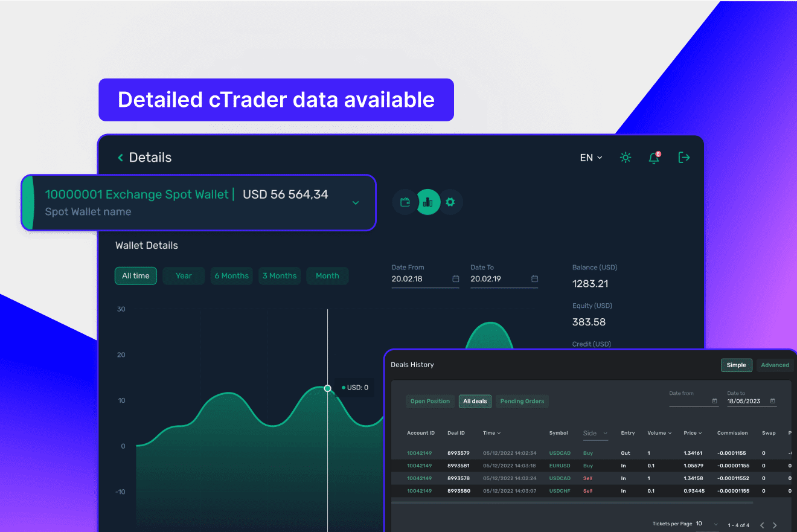Select the All deals tab
This screenshot has height=532, width=797.
pos(475,402)
